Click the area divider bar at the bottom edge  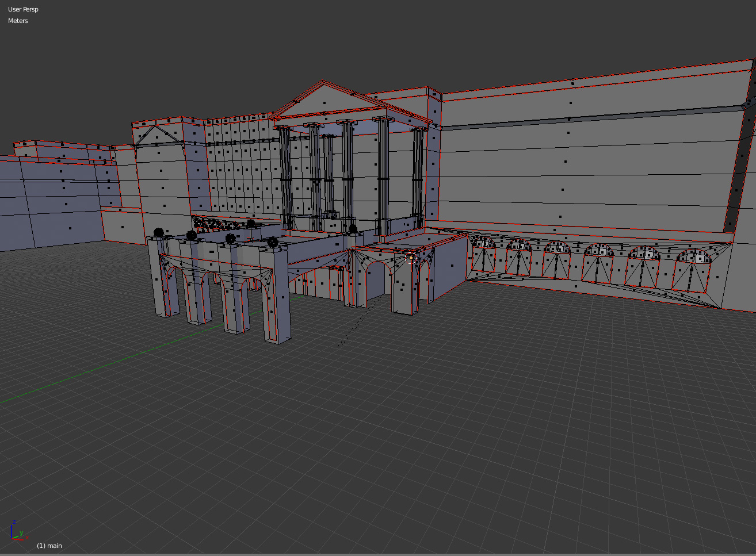tap(378, 554)
